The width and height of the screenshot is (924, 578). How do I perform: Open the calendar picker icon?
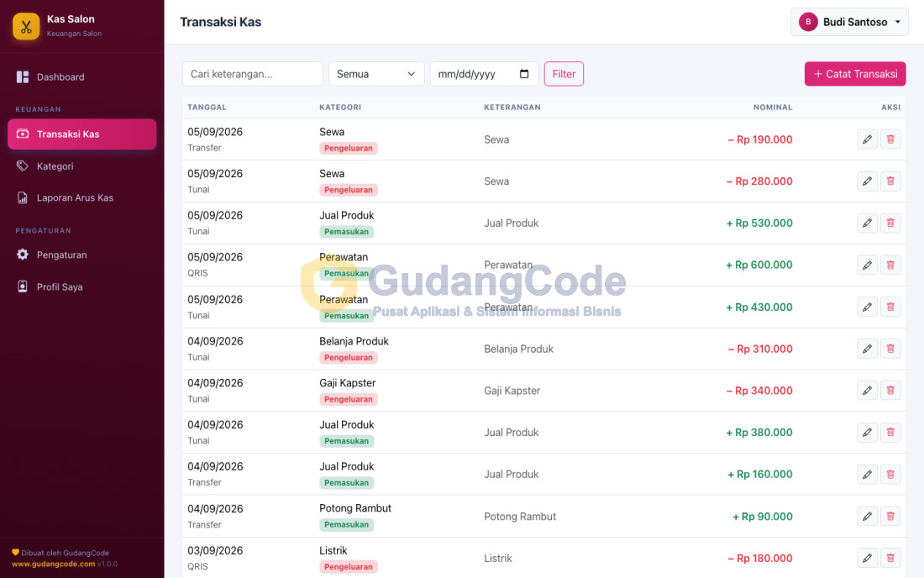(524, 74)
